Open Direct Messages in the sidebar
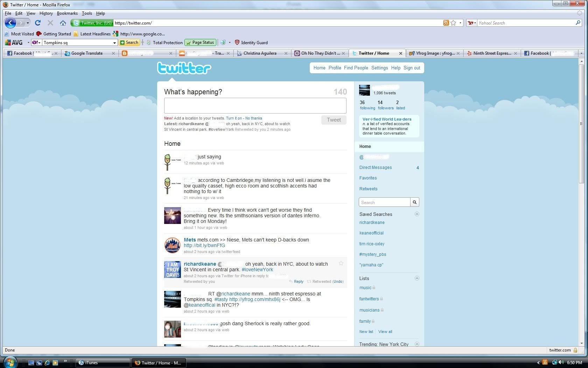The image size is (588, 368). (x=376, y=168)
